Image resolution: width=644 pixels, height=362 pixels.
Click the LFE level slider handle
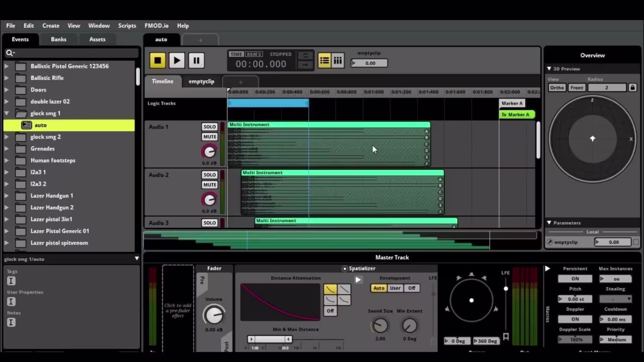point(506,289)
